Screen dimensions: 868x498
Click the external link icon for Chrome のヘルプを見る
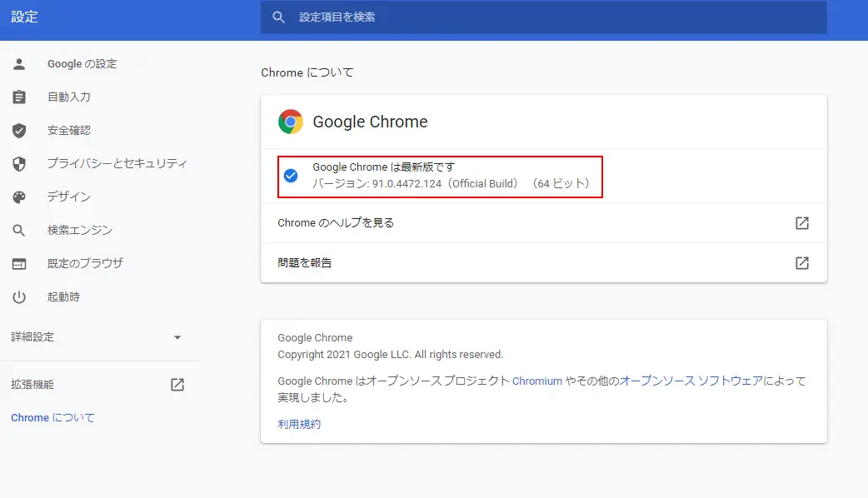point(802,223)
